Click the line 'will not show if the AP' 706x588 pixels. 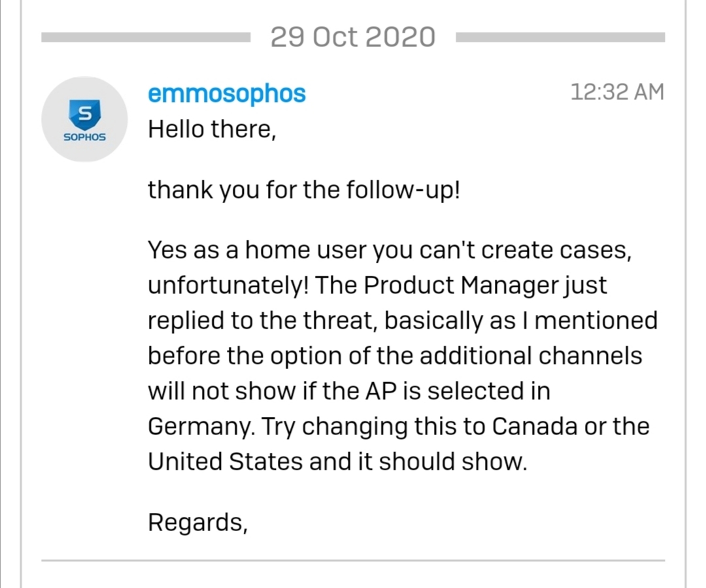tap(349, 391)
